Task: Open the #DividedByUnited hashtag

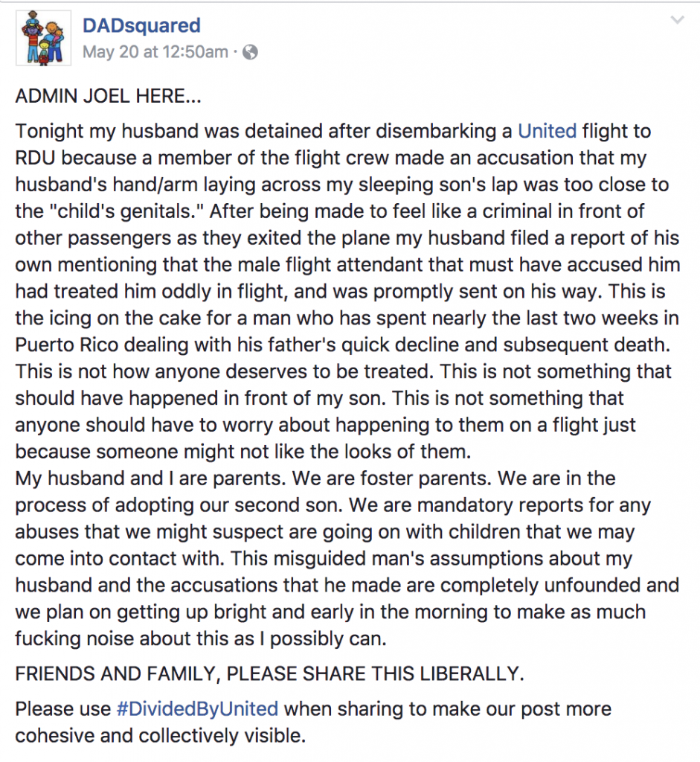Action: click(197, 709)
